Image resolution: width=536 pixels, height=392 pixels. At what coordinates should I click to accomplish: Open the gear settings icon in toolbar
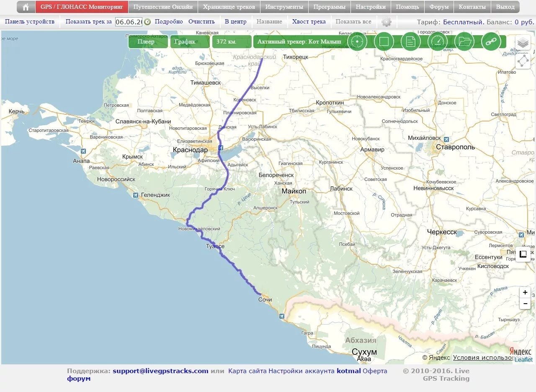click(x=387, y=22)
